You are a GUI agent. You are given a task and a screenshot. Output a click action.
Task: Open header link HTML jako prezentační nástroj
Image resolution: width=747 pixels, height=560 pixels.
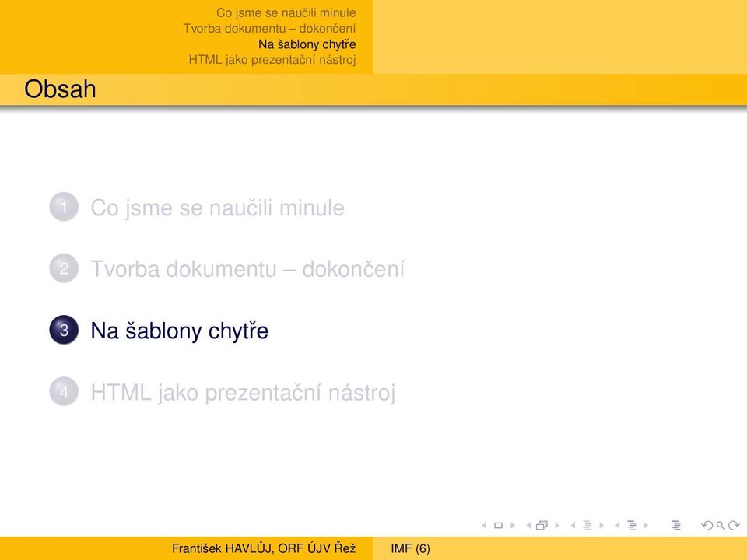[x=272, y=60]
